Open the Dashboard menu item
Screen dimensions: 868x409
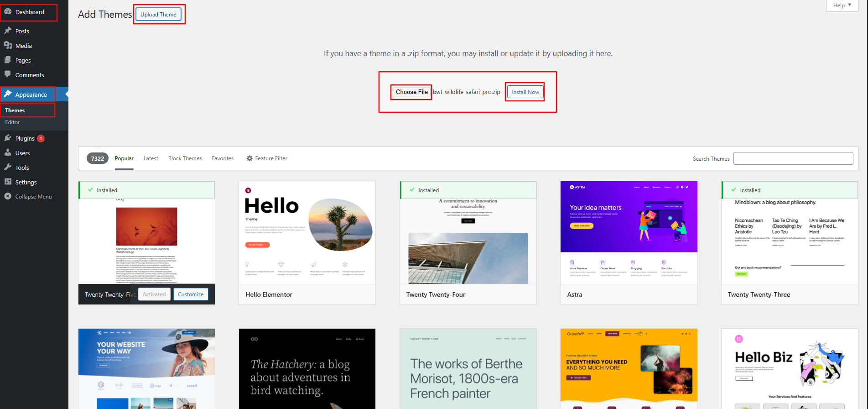(x=30, y=12)
